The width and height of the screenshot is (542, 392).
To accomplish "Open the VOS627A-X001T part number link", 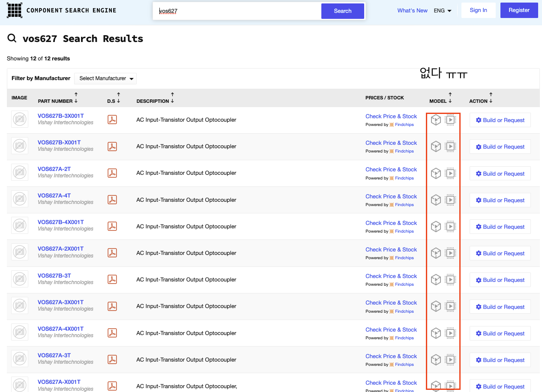I will 59,382.
